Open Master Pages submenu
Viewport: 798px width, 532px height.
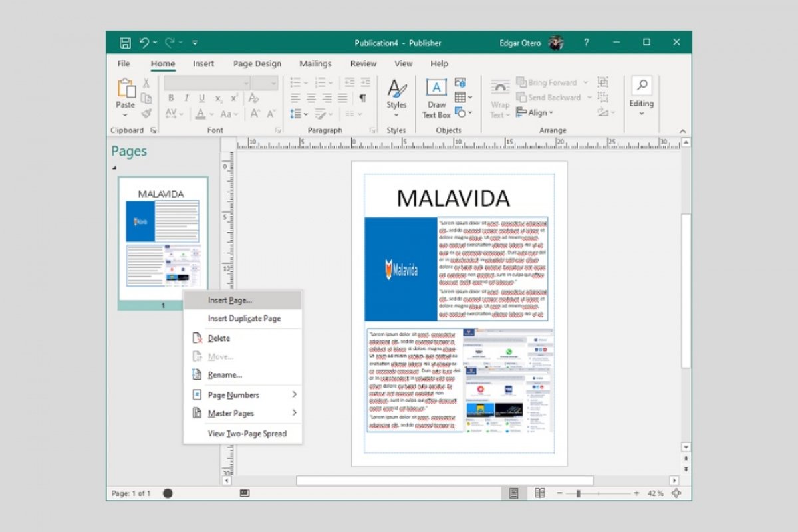[x=243, y=414]
